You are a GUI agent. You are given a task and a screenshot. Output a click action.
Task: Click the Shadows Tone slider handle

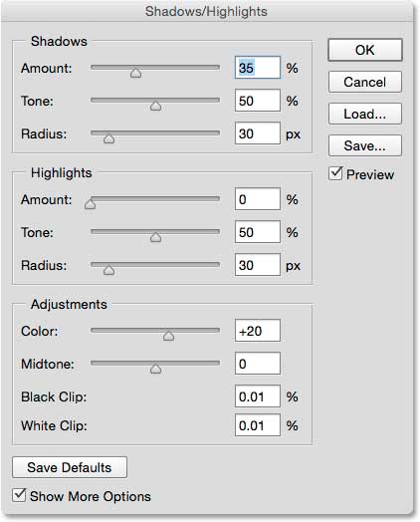click(x=155, y=106)
